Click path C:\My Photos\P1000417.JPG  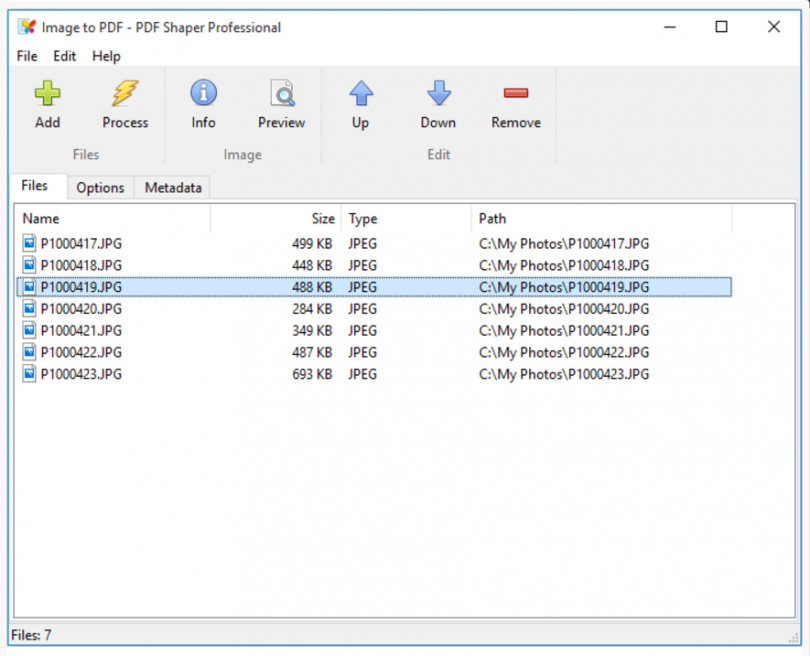point(564,243)
